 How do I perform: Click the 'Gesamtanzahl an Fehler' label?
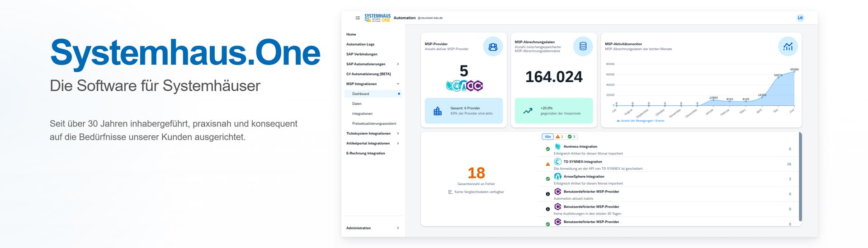pyautogui.click(x=476, y=184)
